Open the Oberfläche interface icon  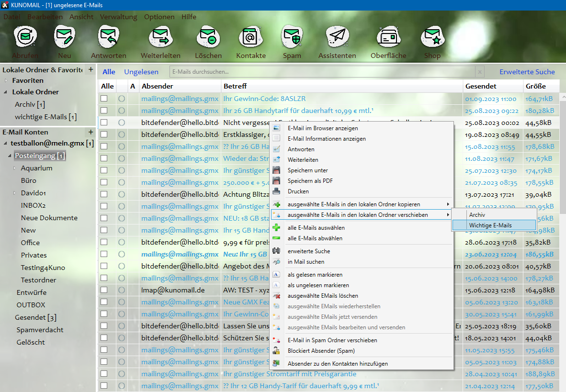click(388, 37)
